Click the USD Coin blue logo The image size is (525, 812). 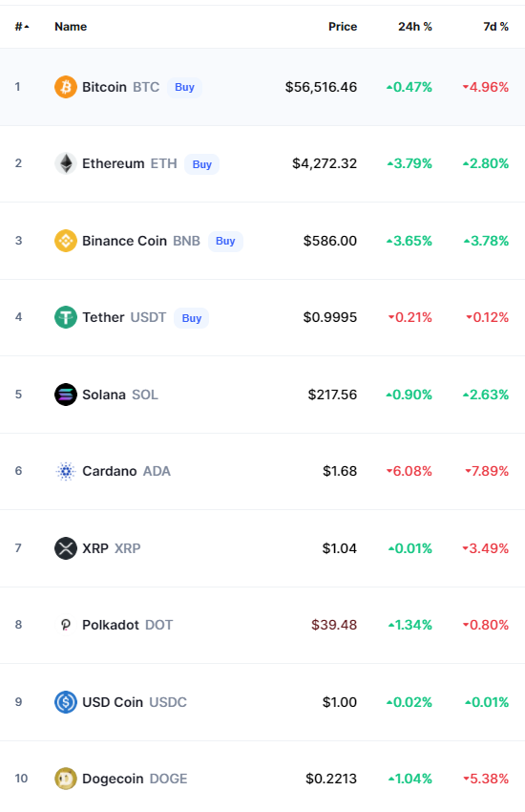pos(66,702)
